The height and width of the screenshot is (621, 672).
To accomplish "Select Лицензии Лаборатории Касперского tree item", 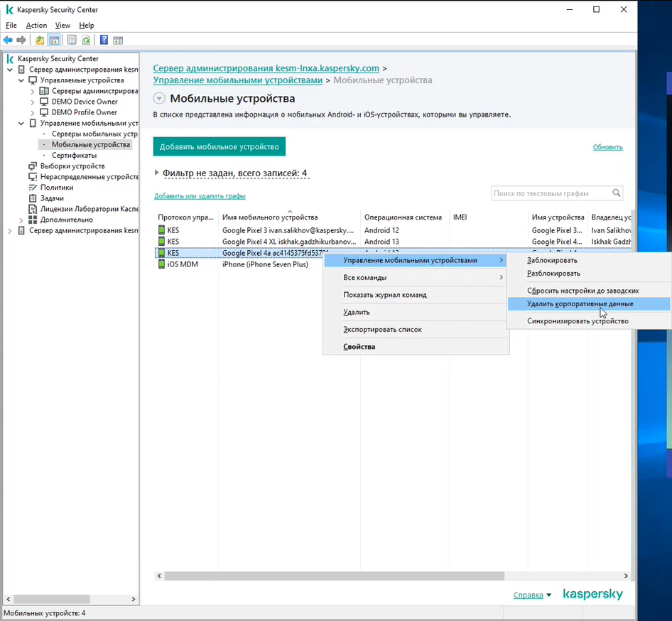I will point(89,209).
